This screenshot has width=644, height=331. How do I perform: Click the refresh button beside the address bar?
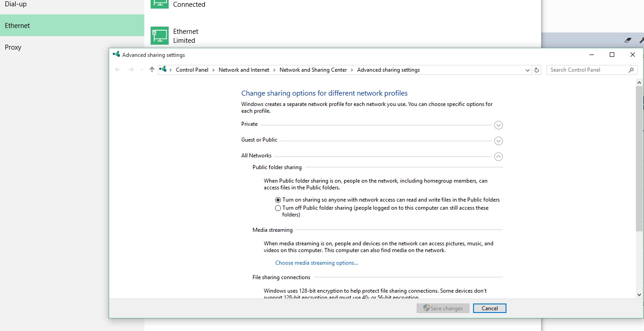point(537,70)
